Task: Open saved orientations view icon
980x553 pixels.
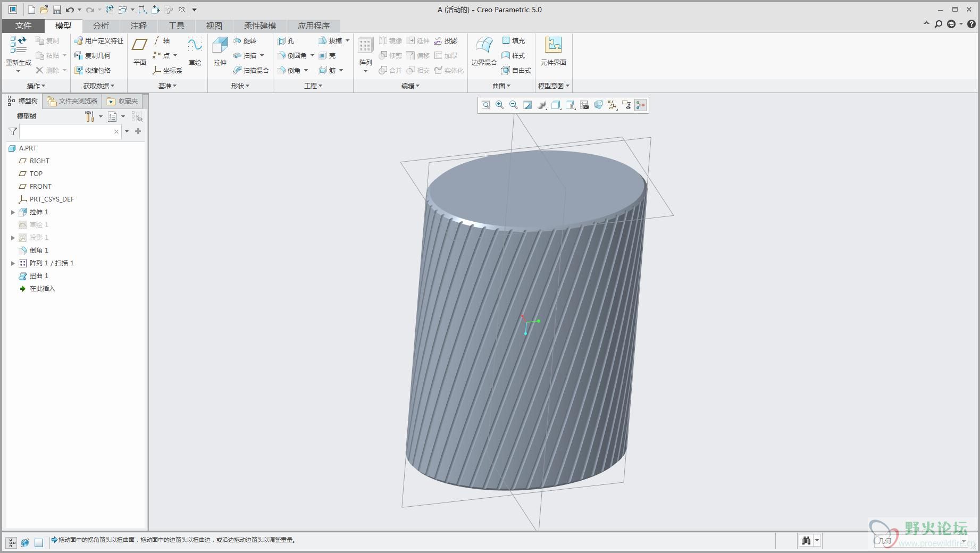Action: coord(570,105)
